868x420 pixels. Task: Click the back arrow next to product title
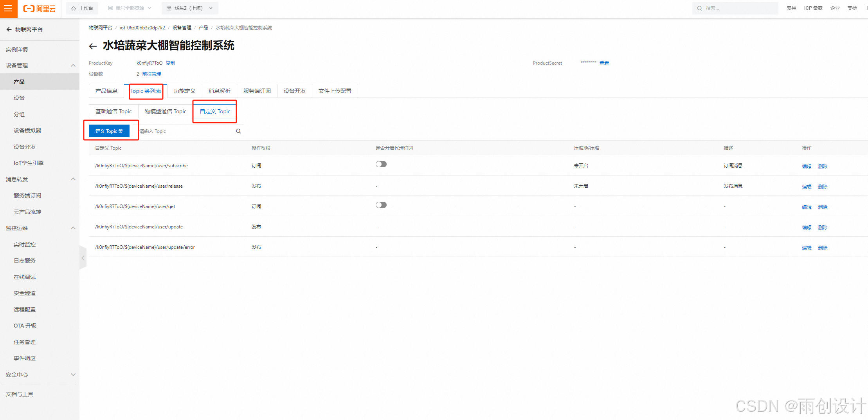coord(93,46)
